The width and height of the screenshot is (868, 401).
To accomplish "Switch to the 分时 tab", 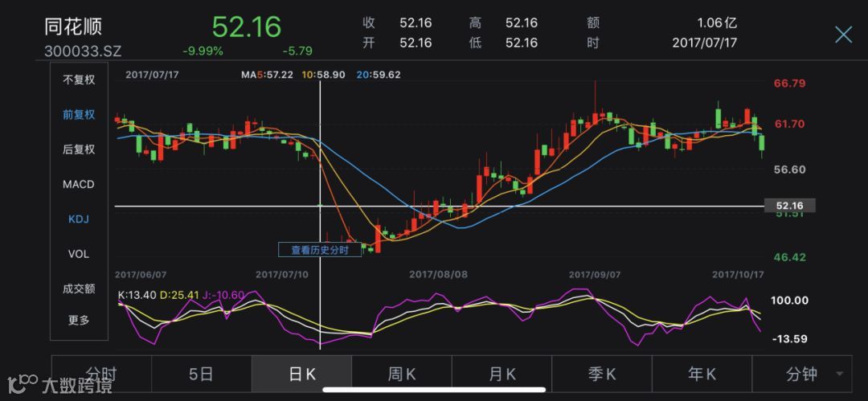I will coord(101,374).
